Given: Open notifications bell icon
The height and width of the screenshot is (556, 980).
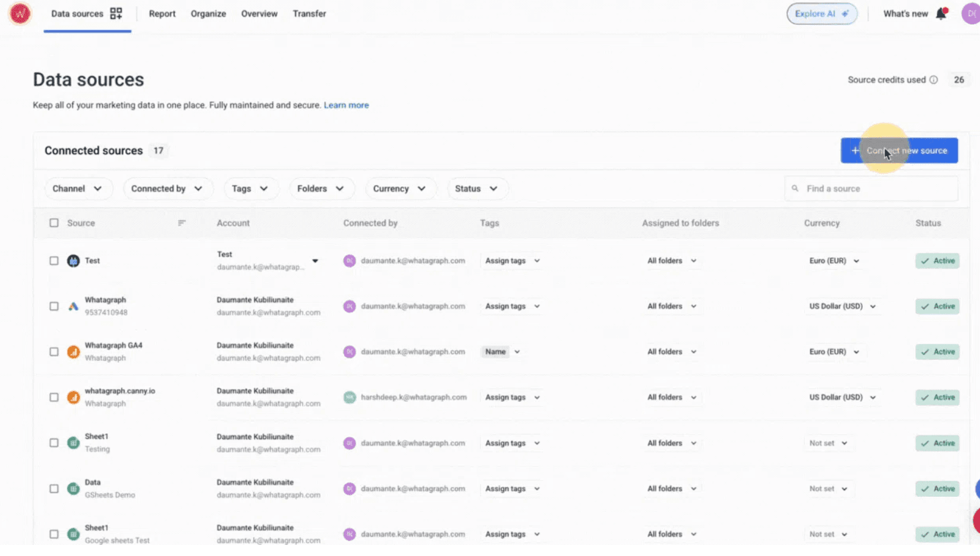Looking at the screenshot, I should click(x=941, y=14).
